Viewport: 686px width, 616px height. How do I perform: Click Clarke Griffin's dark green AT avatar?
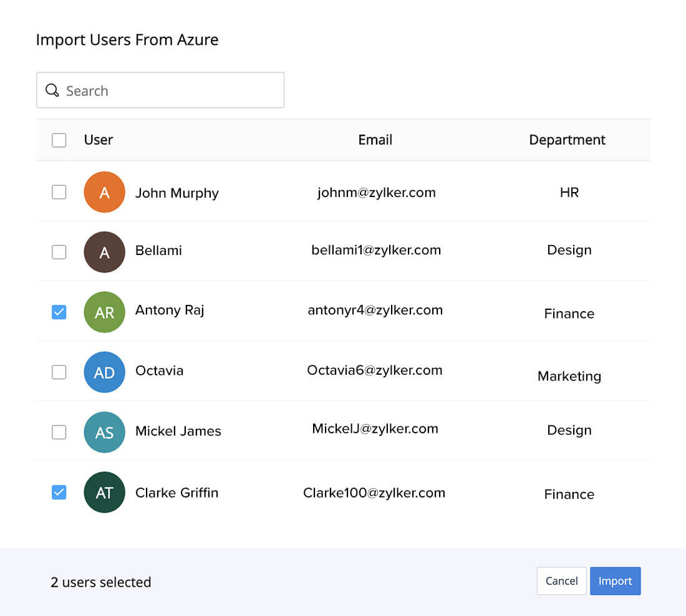pyautogui.click(x=104, y=493)
